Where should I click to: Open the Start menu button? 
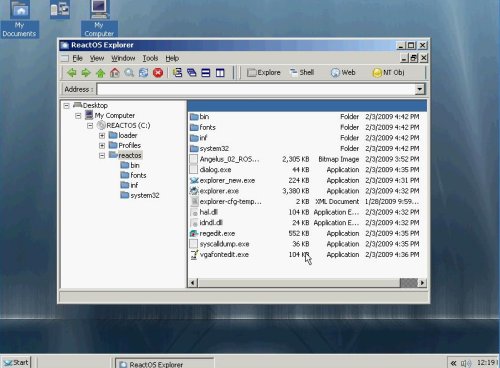pos(16,363)
